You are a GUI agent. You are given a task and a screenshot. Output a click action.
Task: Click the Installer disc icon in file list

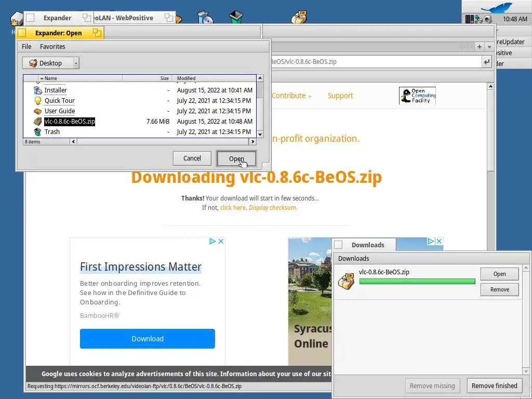(x=37, y=90)
